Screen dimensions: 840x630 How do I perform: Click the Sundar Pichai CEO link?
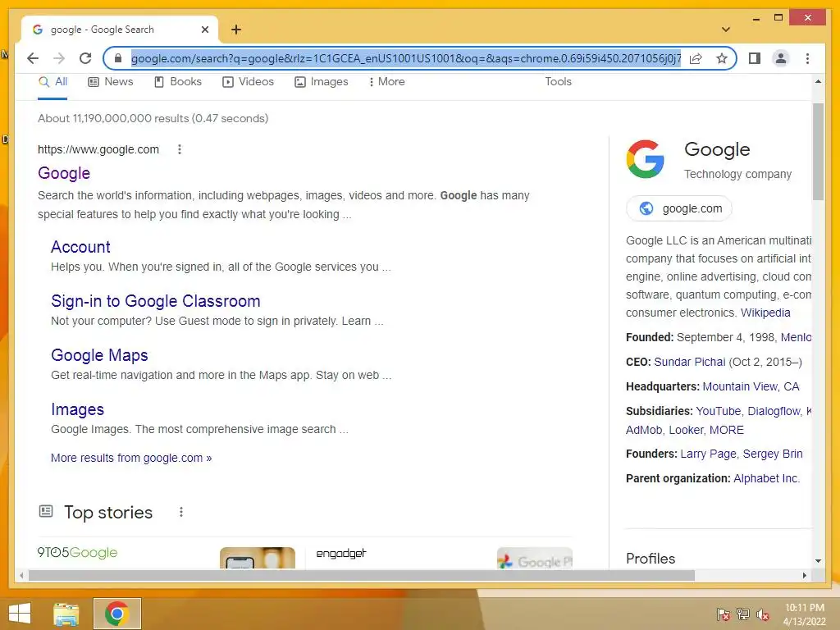pos(689,362)
